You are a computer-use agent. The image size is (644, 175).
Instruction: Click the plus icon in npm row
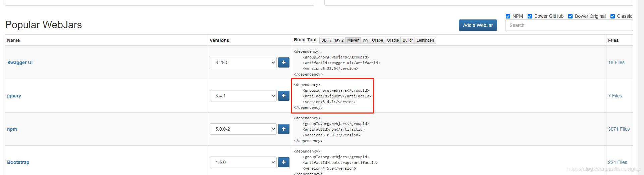point(283,129)
